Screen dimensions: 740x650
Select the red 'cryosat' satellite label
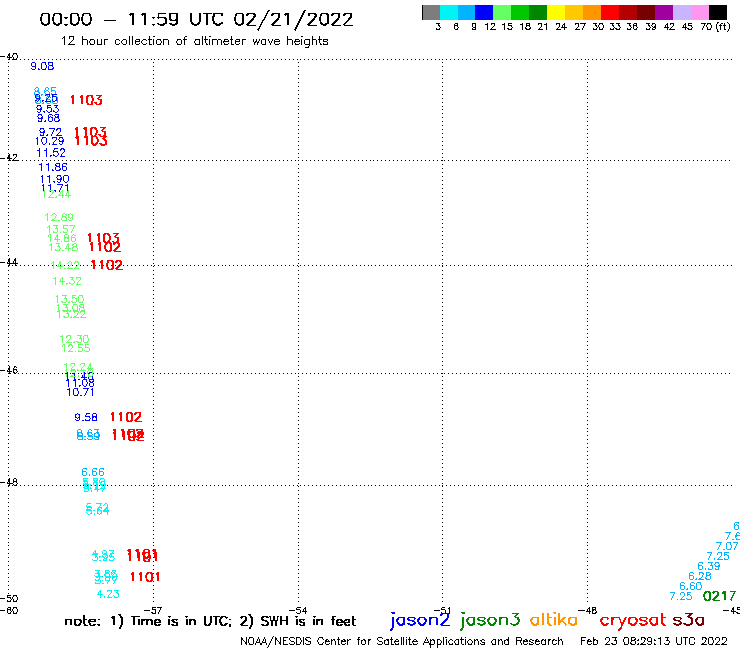click(x=633, y=620)
